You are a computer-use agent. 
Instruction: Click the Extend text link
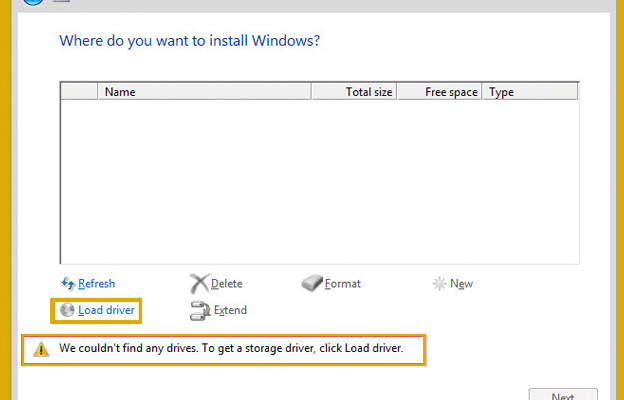point(230,310)
